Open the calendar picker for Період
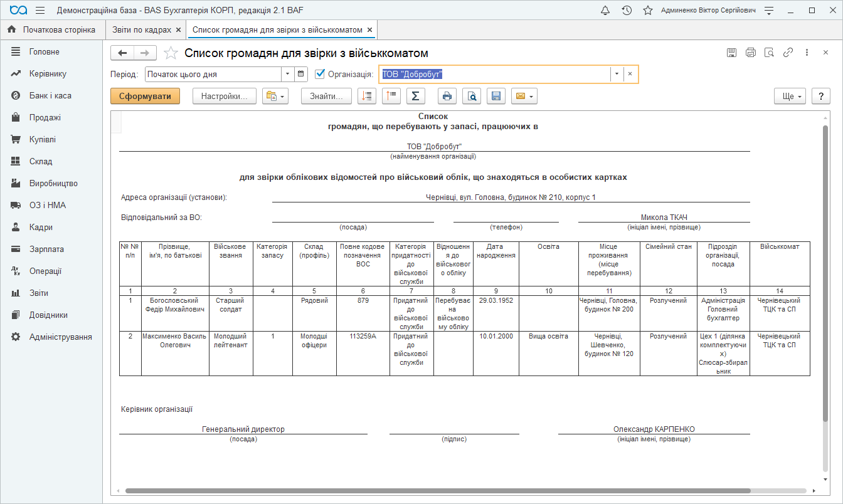Image resolution: width=843 pixels, height=504 pixels. [302, 74]
